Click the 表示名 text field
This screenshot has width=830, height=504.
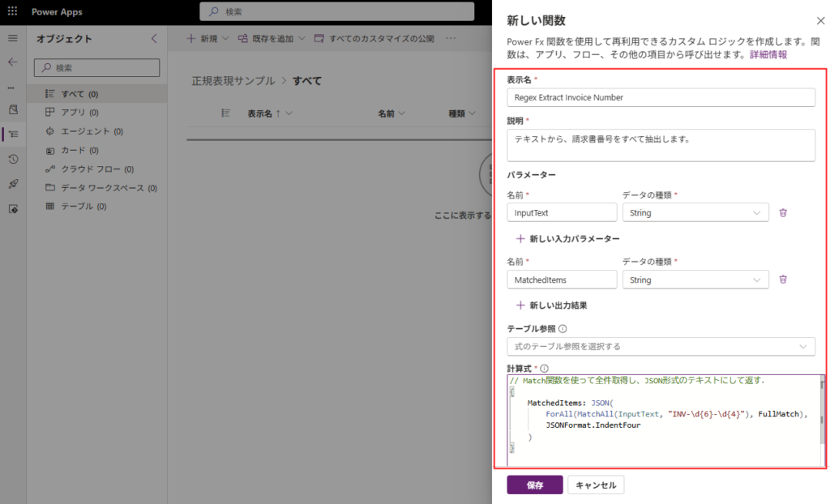tap(661, 97)
